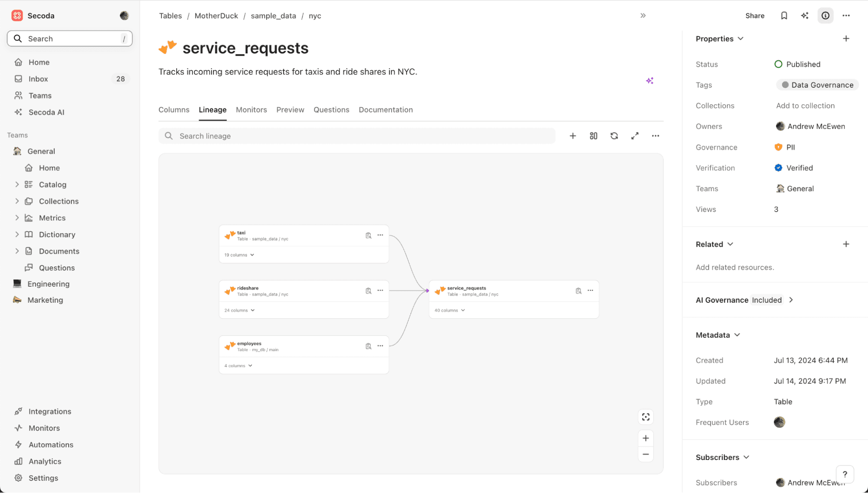868x493 pixels.
Task: Toggle the info panel icon
Action: [825, 16]
